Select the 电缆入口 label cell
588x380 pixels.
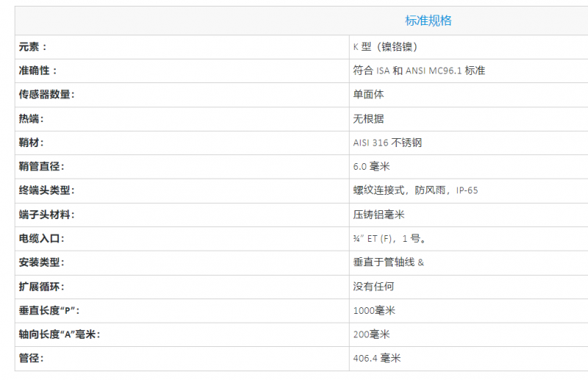(43, 239)
